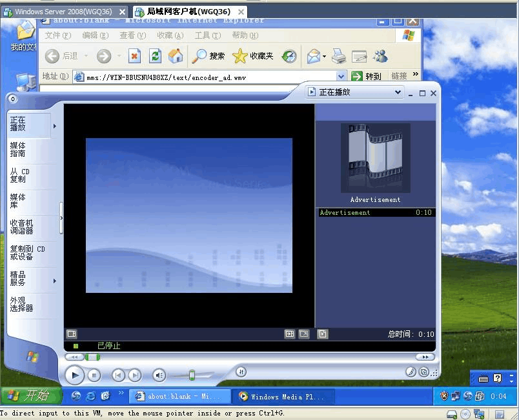The height and width of the screenshot is (420, 519).
Task: Open the address bar dropdown arrow
Action: tap(341, 76)
